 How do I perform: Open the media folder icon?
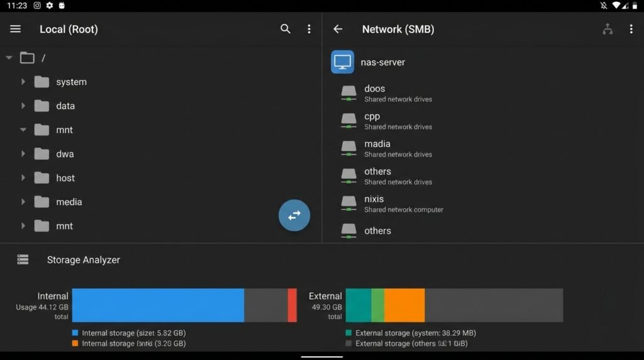pyautogui.click(x=42, y=202)
